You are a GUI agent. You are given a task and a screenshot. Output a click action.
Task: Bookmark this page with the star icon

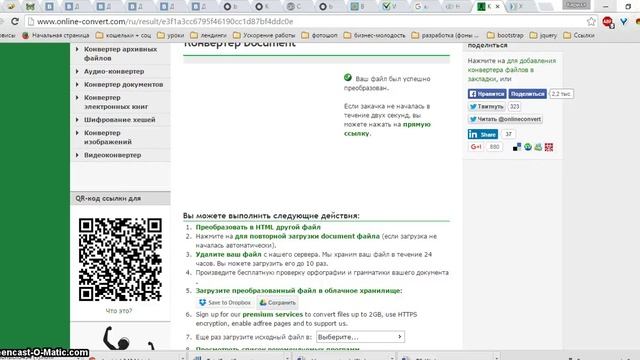pos(591,21)
